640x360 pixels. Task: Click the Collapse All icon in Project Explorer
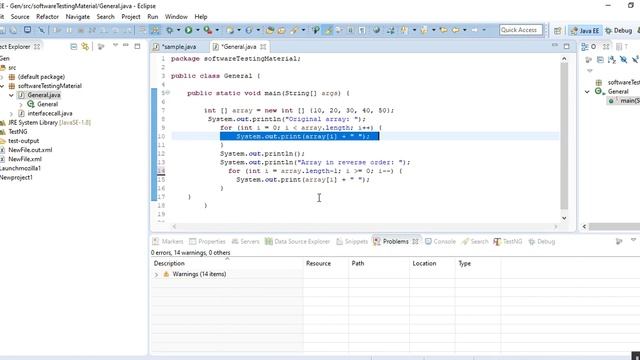pos(73,47)
